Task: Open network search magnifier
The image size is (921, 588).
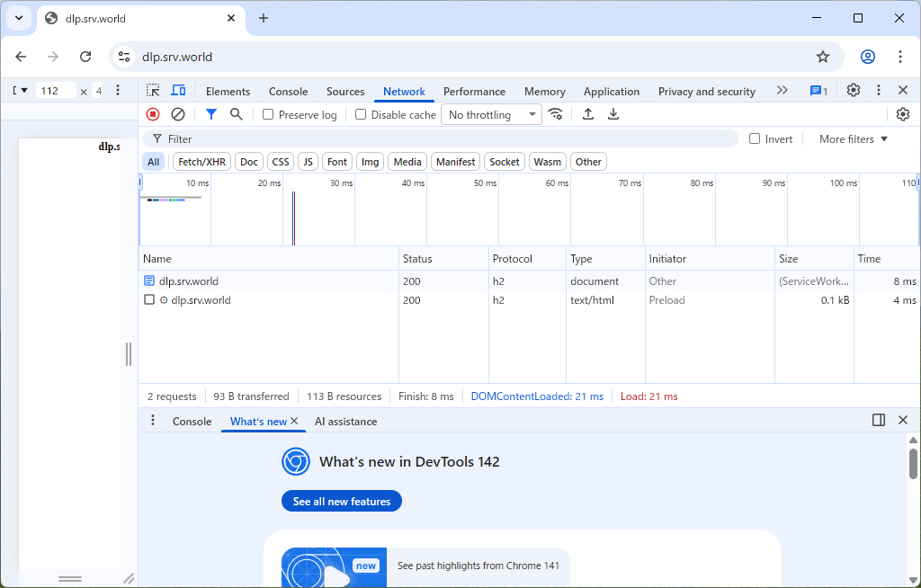Action: 236,114
